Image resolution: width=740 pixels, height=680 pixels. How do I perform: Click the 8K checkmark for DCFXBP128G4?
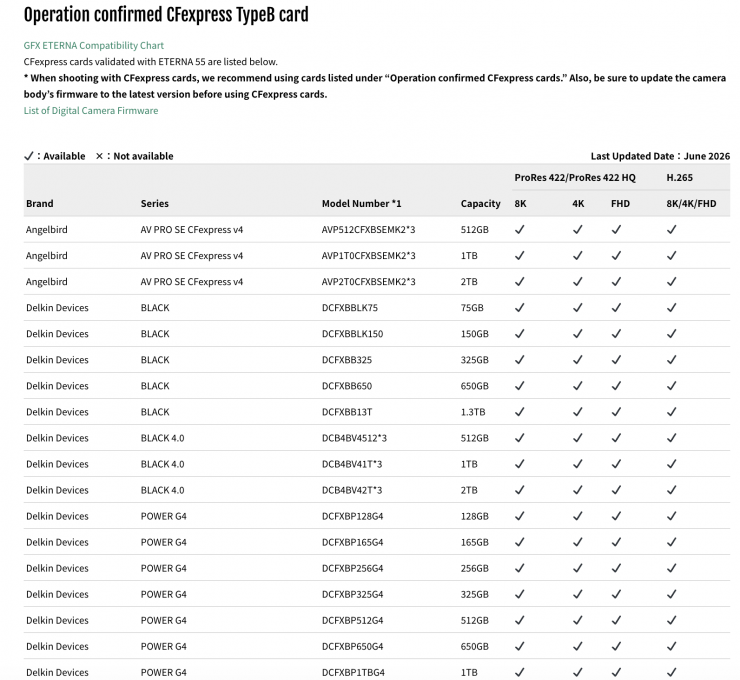coord(520,516)
